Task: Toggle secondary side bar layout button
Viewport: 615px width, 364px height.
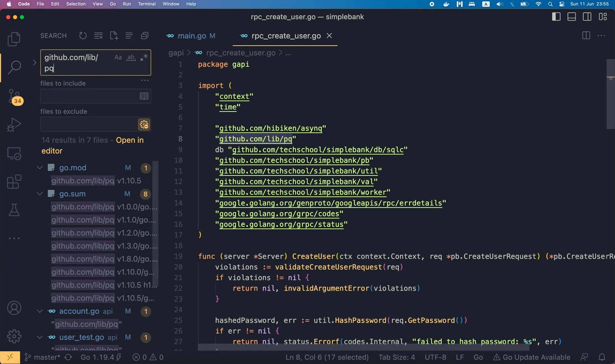Action: tap(587, 17)
